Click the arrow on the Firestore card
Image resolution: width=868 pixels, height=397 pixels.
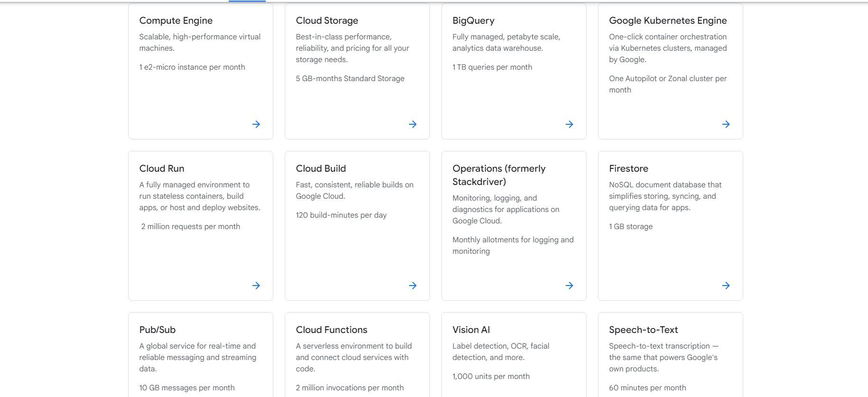[x=726, y=286]
